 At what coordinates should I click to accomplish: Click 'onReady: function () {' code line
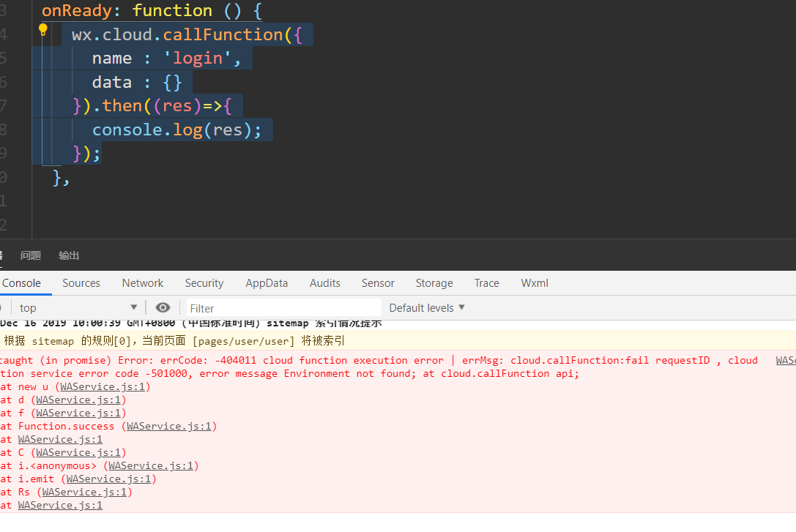click(152, 11)
